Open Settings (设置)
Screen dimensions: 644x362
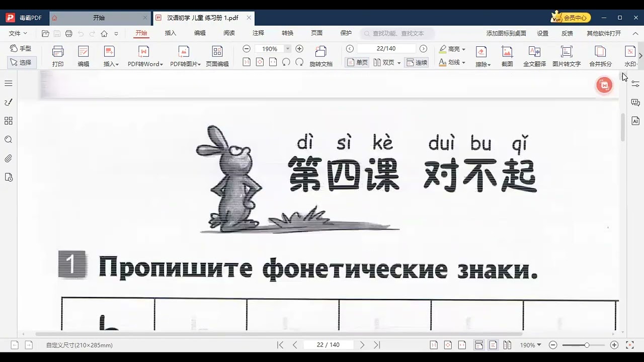point(542,33)
